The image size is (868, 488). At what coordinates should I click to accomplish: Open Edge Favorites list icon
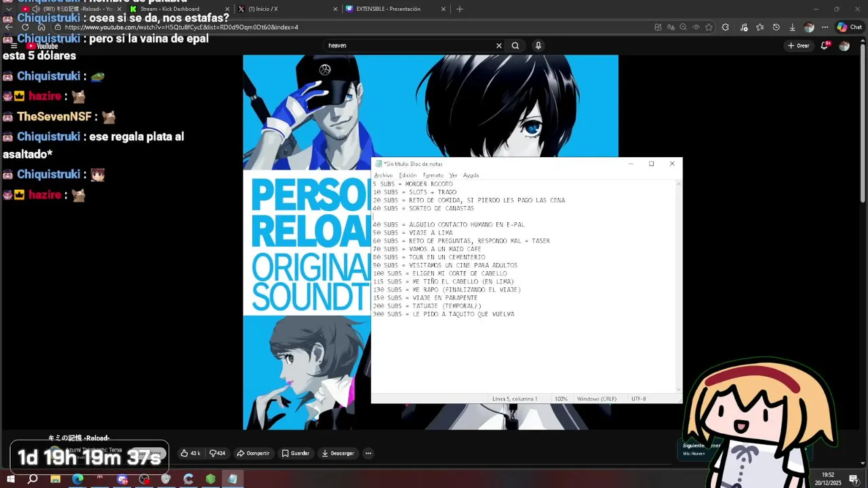coord(759,27)
